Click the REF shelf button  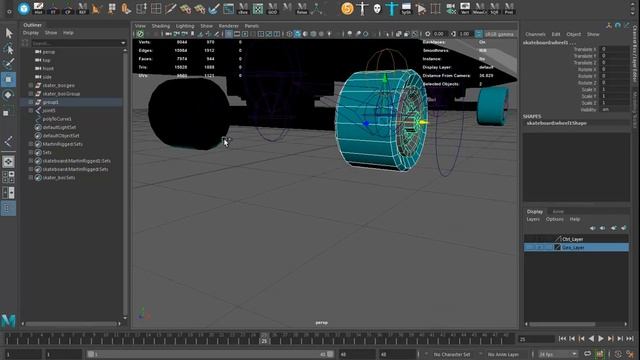pyautogui.click(x=82, y=8)
